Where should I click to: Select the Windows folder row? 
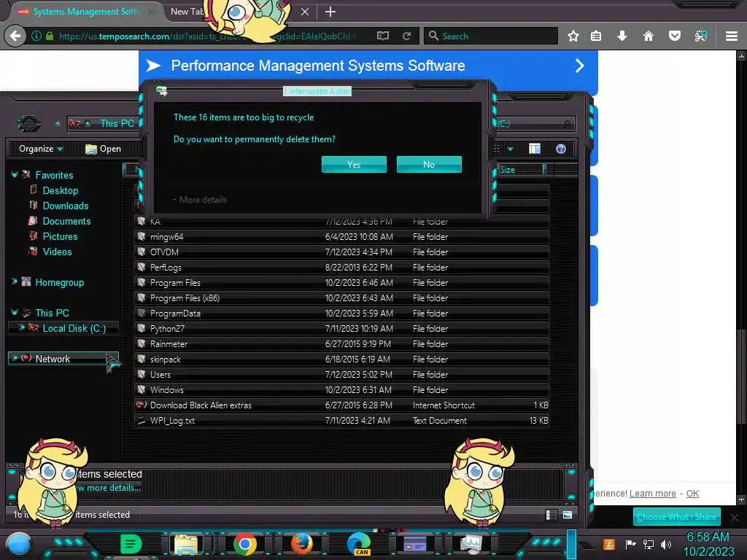341,389
